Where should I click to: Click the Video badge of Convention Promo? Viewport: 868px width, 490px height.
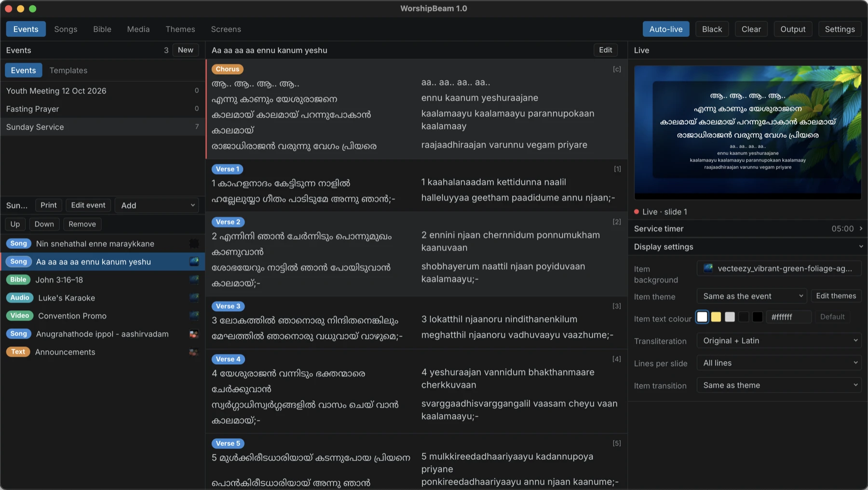coord(20,316)
